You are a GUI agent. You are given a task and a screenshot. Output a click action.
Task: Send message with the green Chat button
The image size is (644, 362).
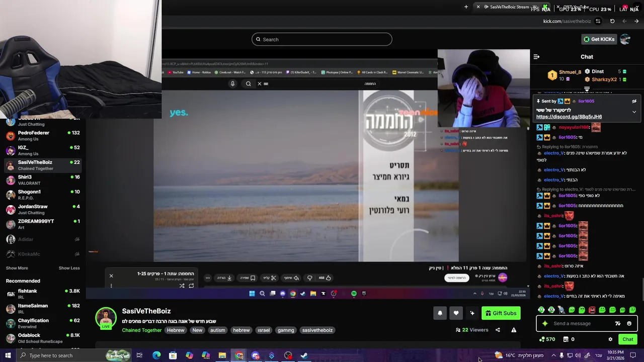pyautogui.click(x=627, y=339)
